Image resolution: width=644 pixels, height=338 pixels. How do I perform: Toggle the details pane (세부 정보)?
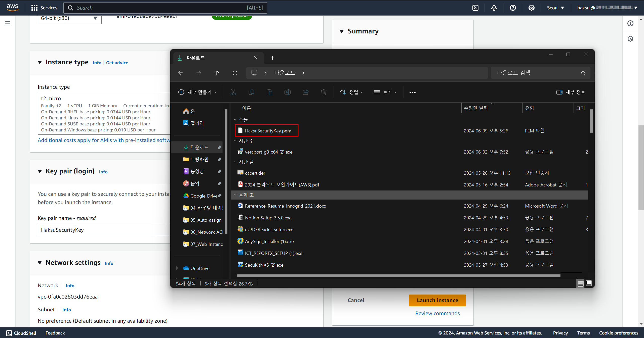pyautogui.click(x=571, y=92)
